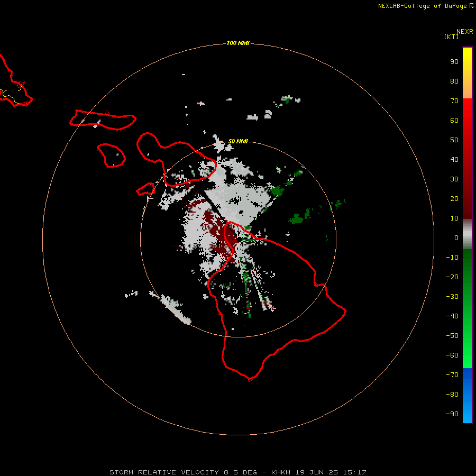Click the positive "60" scale value

tap(454, 121)
